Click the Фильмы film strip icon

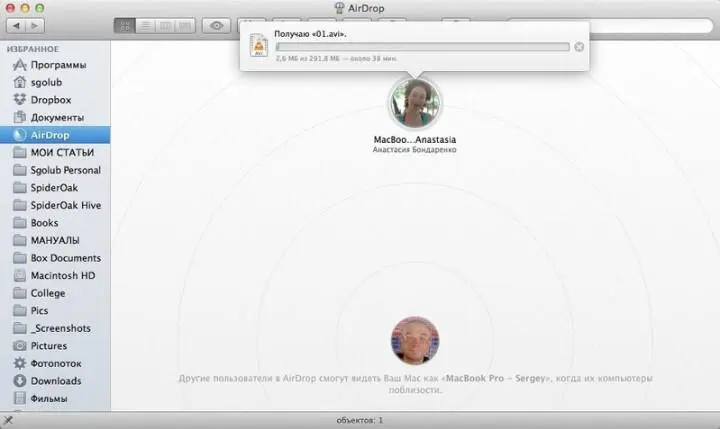click(x=20, y=398)
